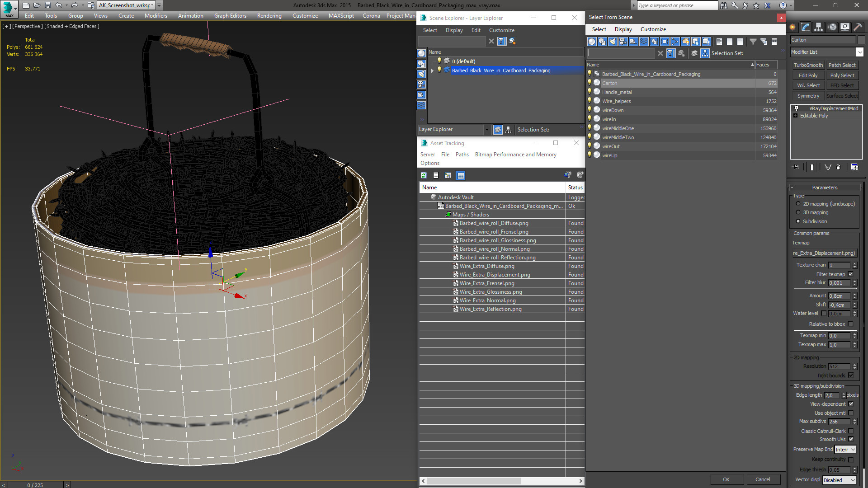Open Layer Explorer dropdown in Scene Explorer
Viewport: 868px width, 488px height.
[x=486, y=130]
